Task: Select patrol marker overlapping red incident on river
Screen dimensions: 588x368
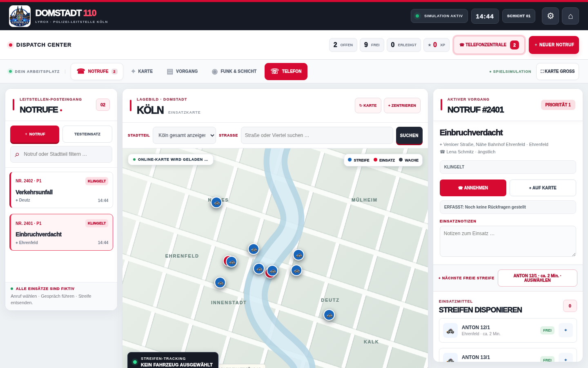Action: (x=272, y=271)
